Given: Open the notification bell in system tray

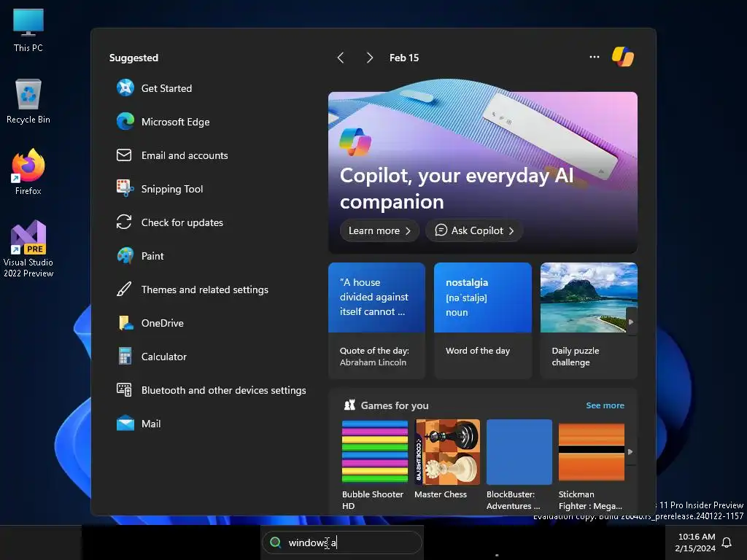Looking at the screenshot, I should click(727, 542).
